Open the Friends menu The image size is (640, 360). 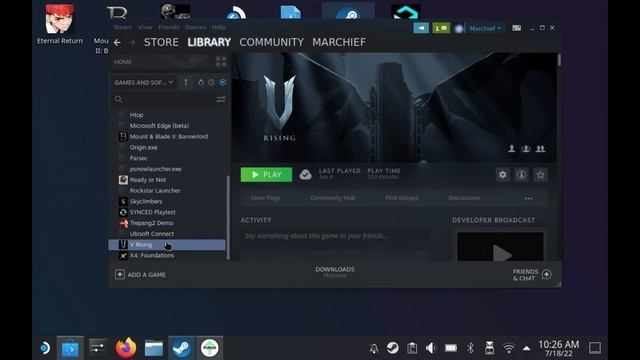pyautogui.click(x=169, y=27)
